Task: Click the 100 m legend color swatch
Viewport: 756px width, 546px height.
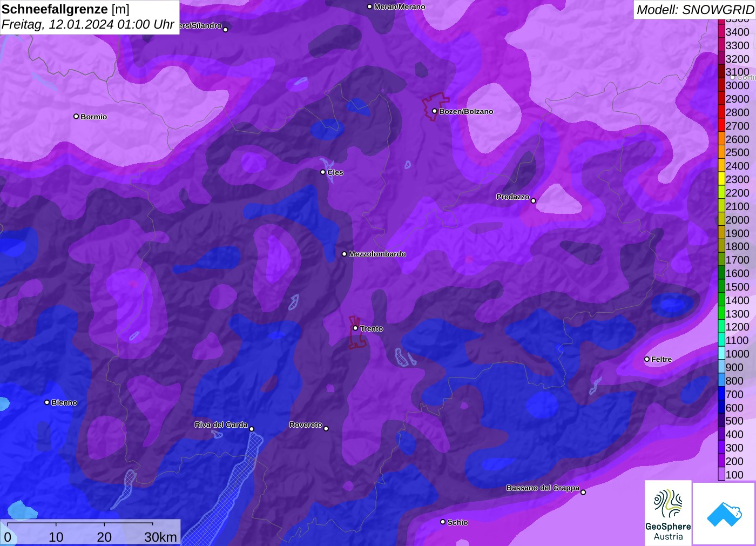Action: [721, 474]
